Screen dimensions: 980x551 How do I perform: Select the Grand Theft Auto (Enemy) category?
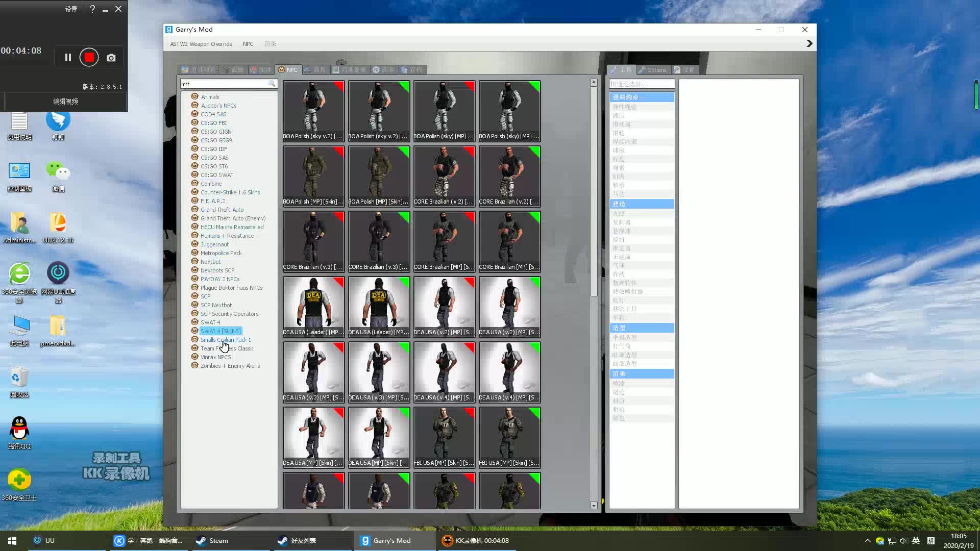232,218
